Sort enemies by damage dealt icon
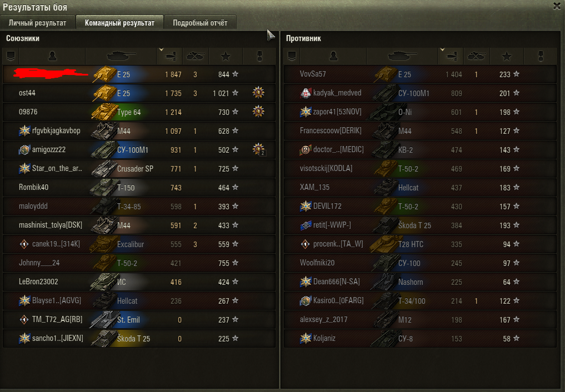Screen dimensions: 565x392 click(451, 56)
